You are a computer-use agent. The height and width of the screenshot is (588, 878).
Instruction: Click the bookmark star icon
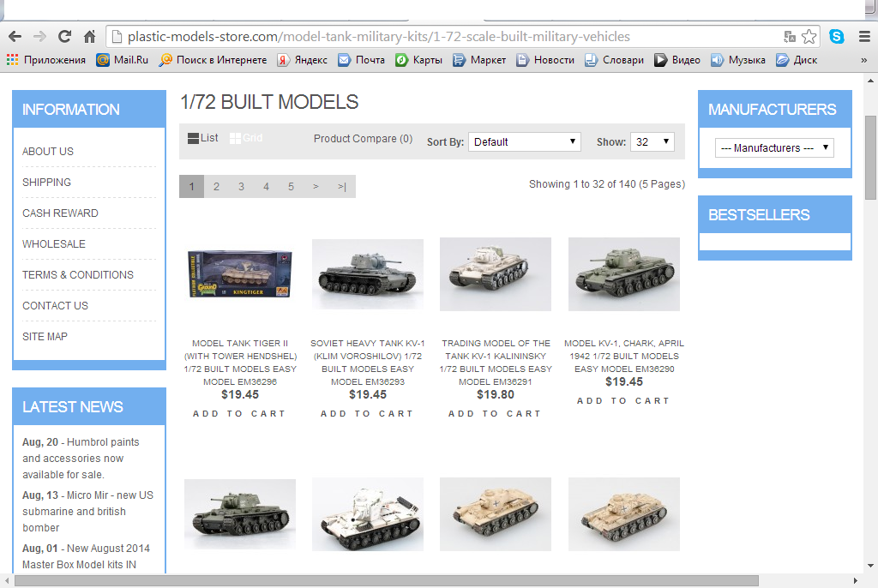coord(809,37)
